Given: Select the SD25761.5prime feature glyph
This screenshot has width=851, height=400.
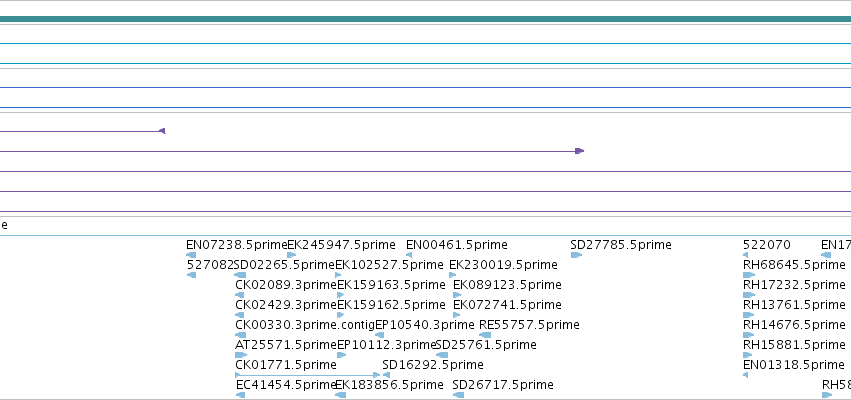Looking at the screenshot, I should [442, 355].
